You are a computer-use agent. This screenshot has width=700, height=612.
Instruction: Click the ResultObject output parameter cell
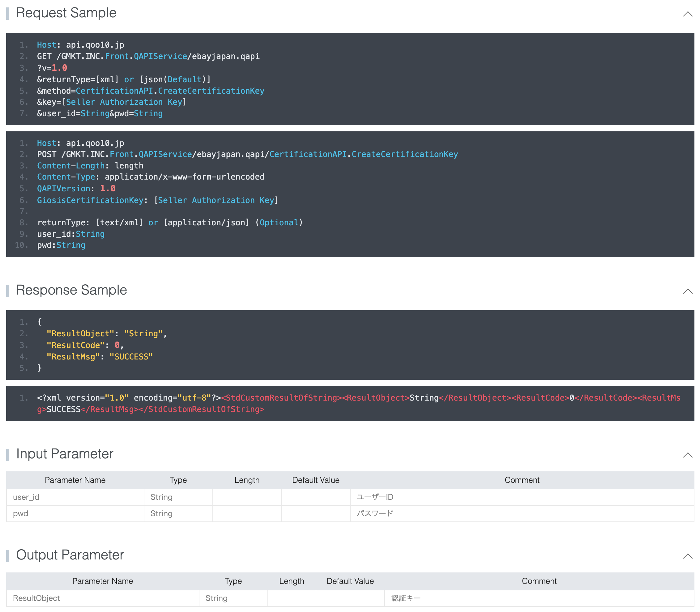[36, 598]
